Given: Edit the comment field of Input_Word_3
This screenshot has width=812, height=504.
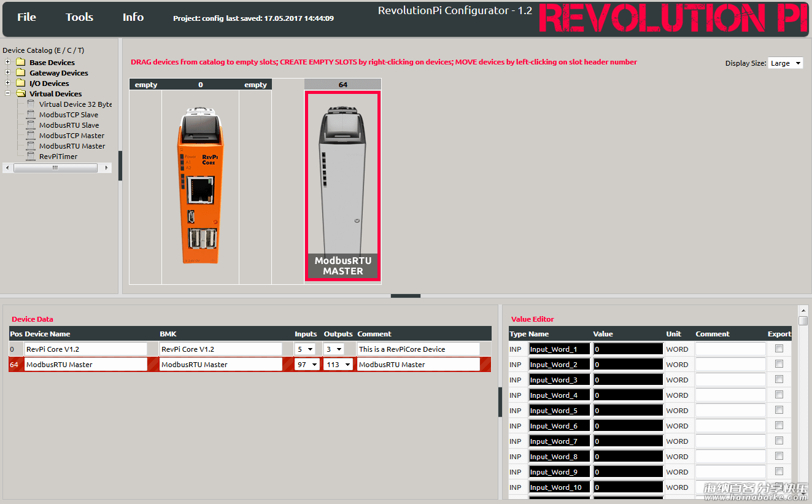Looking at the screenshot, I should [730, 379].
